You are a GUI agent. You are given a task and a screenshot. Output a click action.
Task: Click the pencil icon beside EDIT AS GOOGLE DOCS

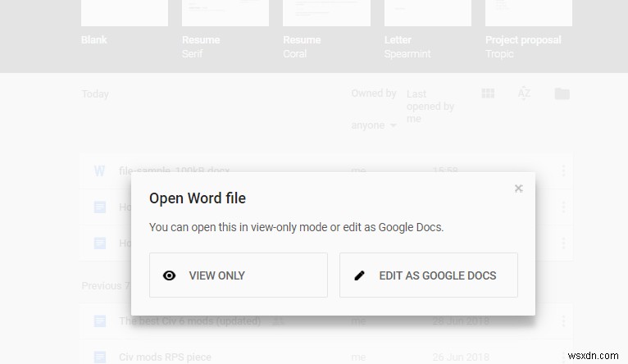[359, 275]
